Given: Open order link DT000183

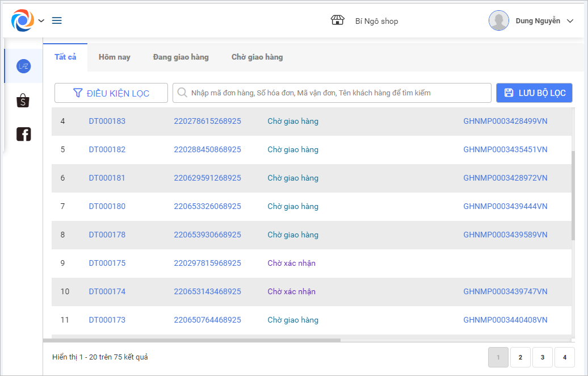Looking at the screenshot, I should click(107, 121).
